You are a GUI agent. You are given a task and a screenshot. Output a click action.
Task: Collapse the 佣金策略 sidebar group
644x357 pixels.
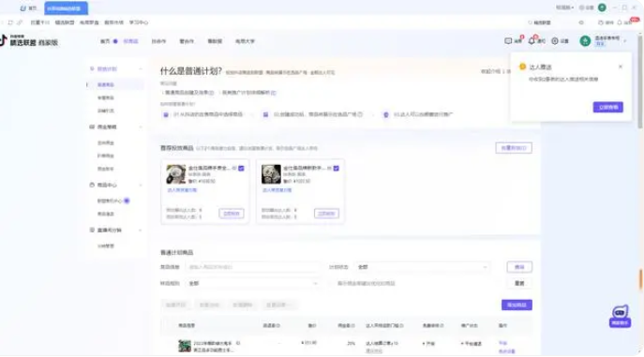coord(141,127)
